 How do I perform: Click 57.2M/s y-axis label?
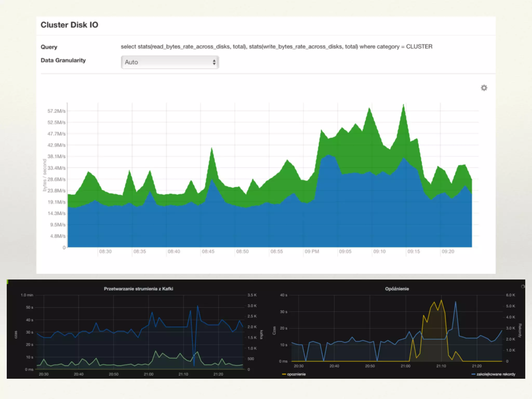[x=56, y=111]
